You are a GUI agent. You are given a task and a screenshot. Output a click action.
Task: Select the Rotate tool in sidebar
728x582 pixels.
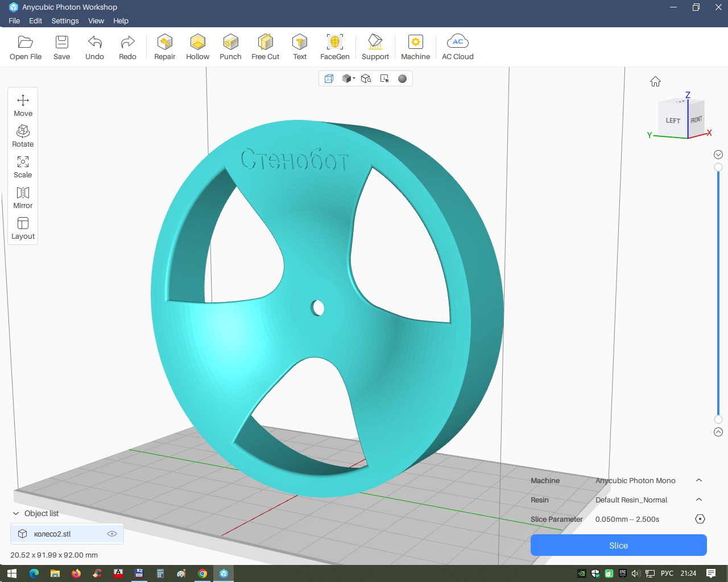click(x=23, y=136)
